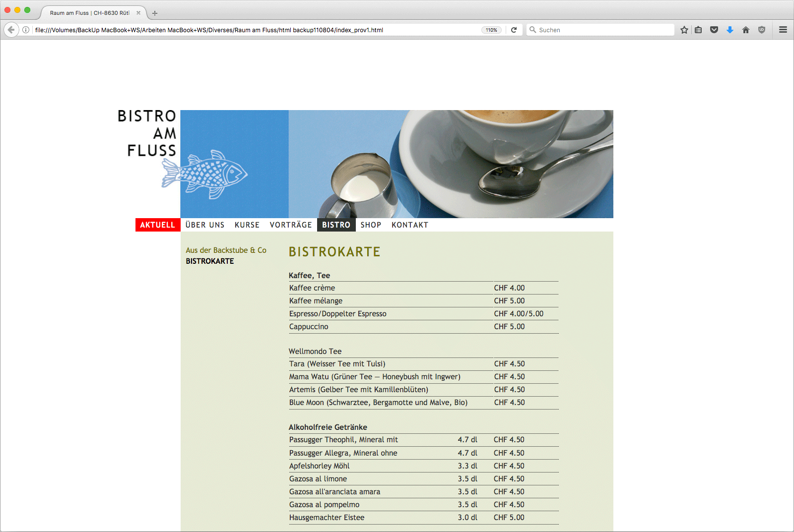
Task: Reset the 110% zoom level indicator
Action: [x=491, y=30]
